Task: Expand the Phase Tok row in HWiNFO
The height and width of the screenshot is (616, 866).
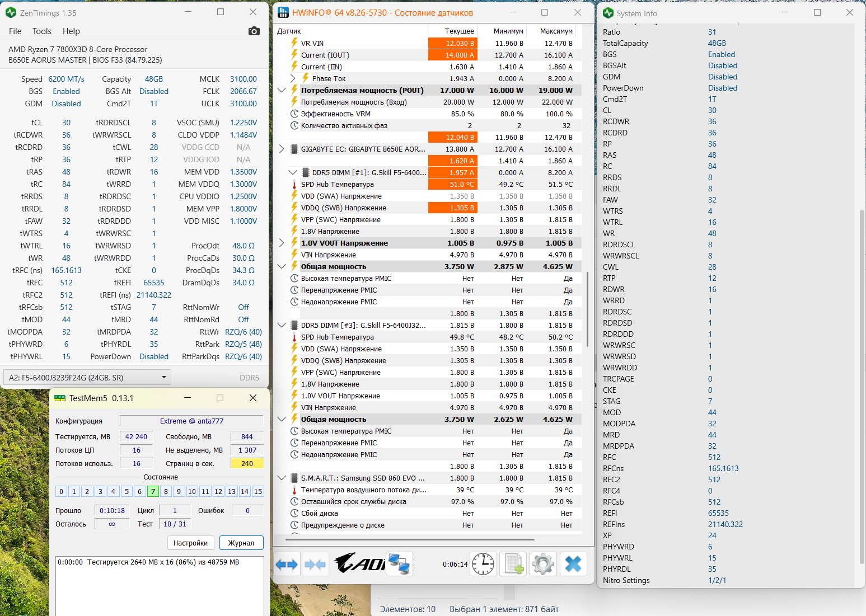Action: coord(293,78)
